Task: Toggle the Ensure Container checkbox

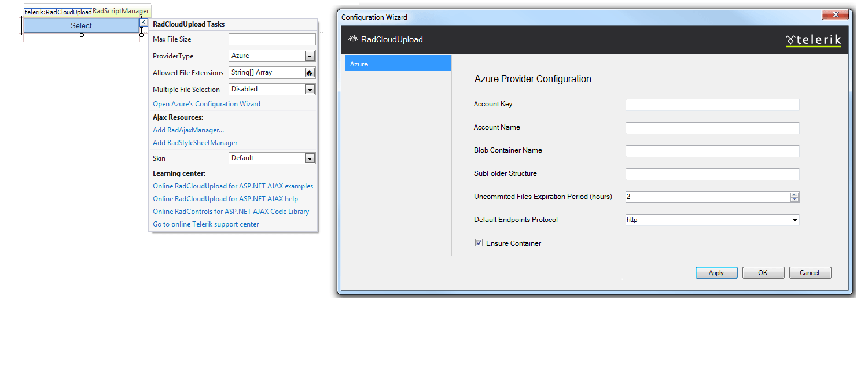Action: click(x=479, y=243)
